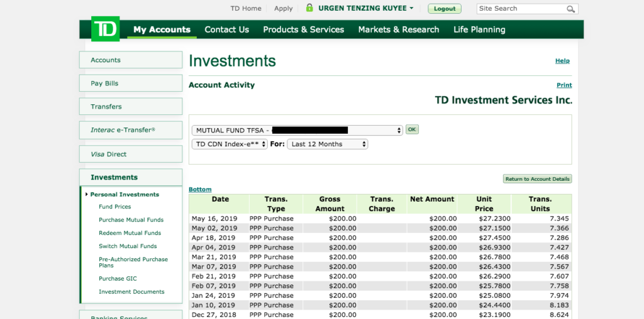Click the Print link
The height and width of the screenshot is (319, 644).
[x=564, y=85]
